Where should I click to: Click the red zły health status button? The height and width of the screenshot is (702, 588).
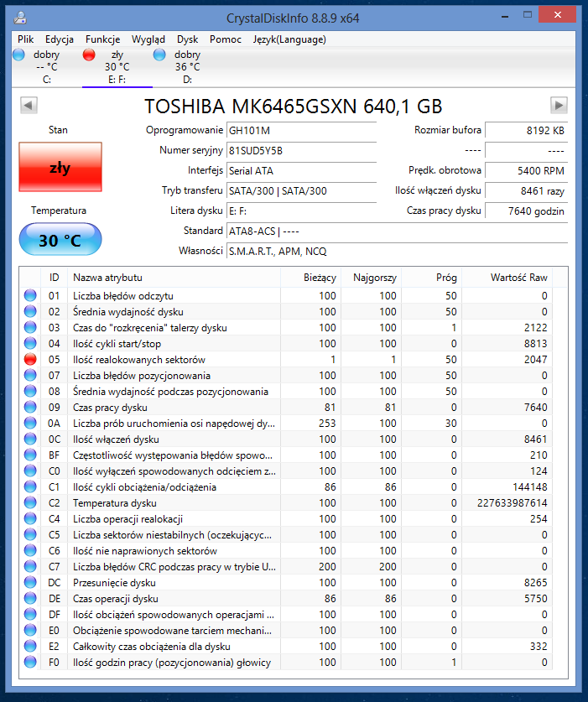click(60, 167)
